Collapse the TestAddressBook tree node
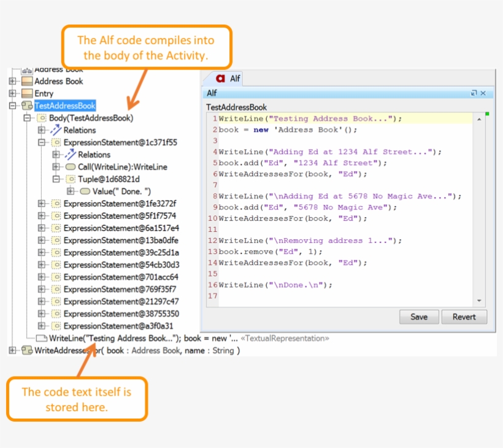 click(12, 106)
